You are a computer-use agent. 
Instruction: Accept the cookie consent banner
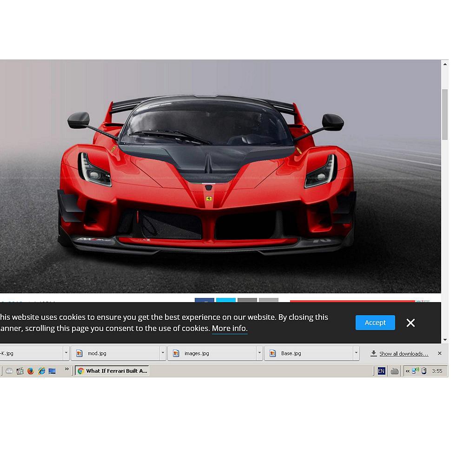pyautogui.click(x=375, y=323)
